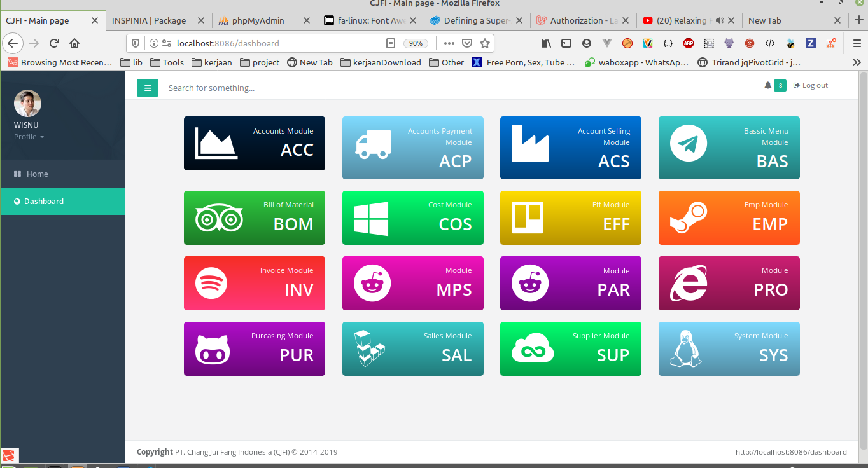
Task: Open the PUR Purcasing Module tile
Action: [255, 348]
